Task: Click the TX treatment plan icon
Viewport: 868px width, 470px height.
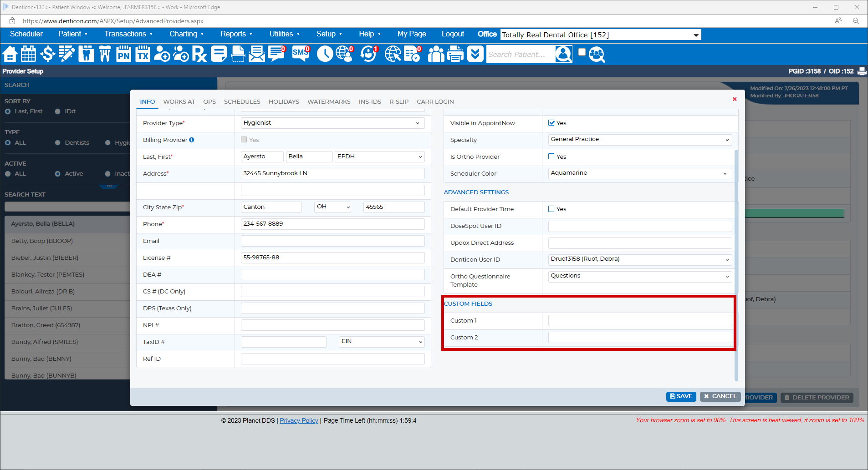Action: point(143,54)
